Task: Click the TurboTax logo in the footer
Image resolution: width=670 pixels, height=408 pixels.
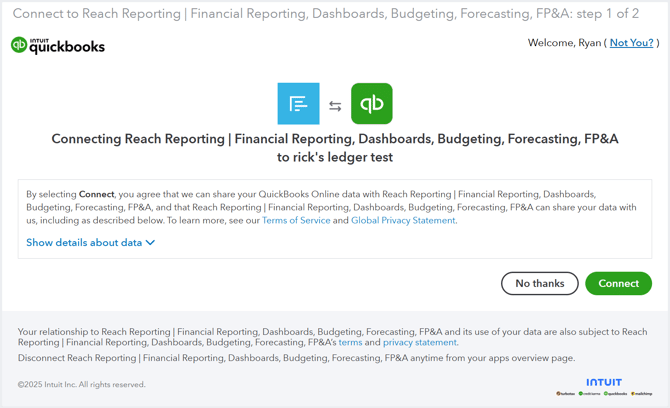Action: [567, 394]
